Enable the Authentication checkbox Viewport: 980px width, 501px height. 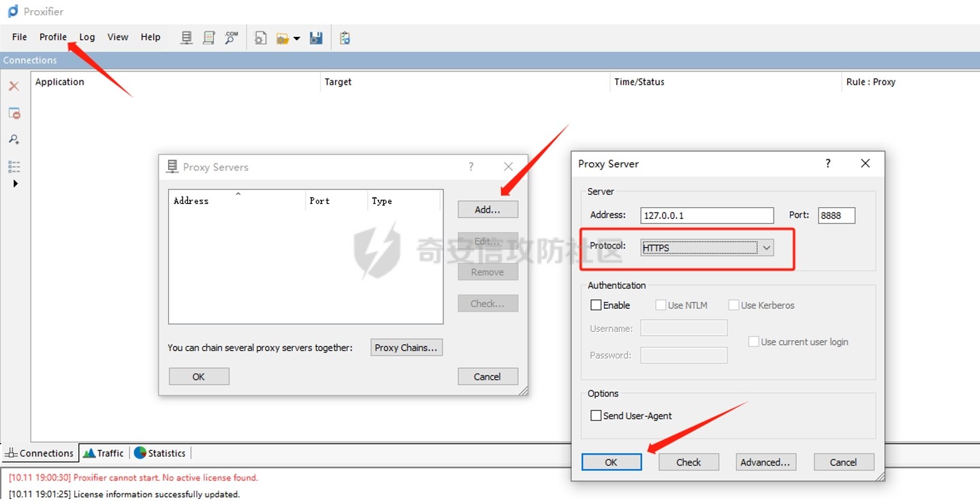(x=596, y=305)
